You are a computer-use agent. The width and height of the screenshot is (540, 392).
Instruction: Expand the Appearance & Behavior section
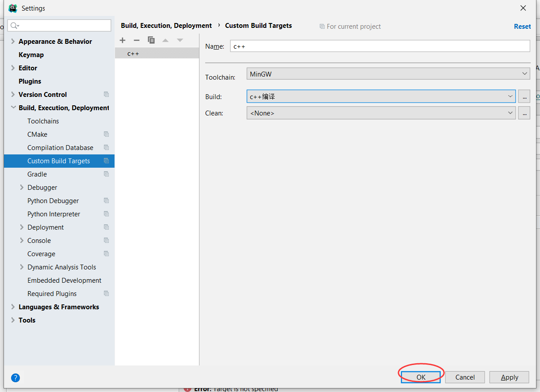click(x=13, y=42)
